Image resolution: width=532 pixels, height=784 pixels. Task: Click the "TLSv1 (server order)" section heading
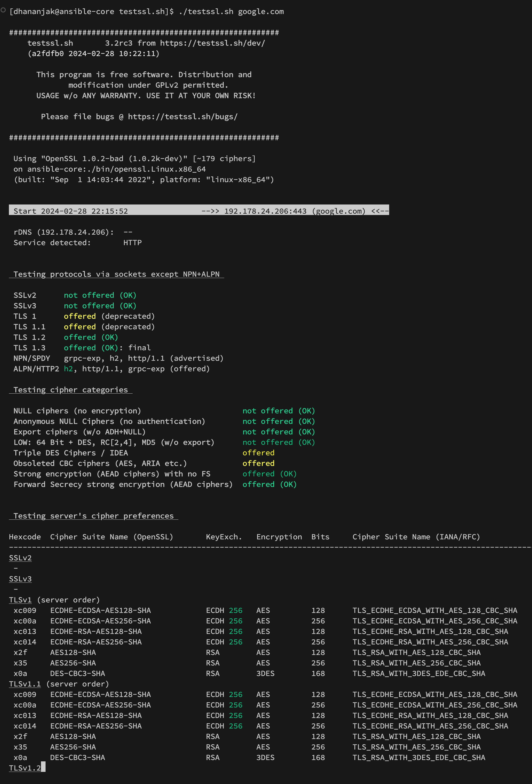(55, 600)
